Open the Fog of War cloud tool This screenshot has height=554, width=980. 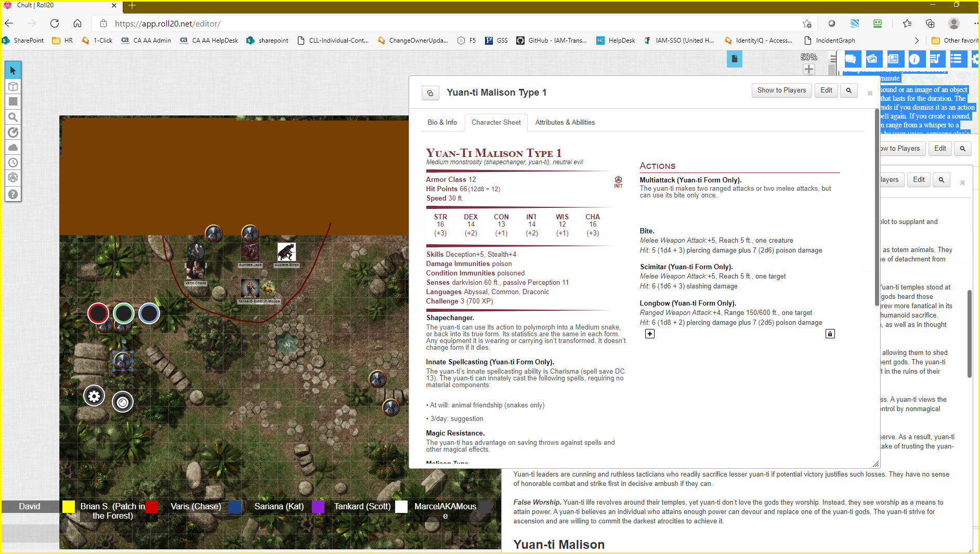pos(13,148)
